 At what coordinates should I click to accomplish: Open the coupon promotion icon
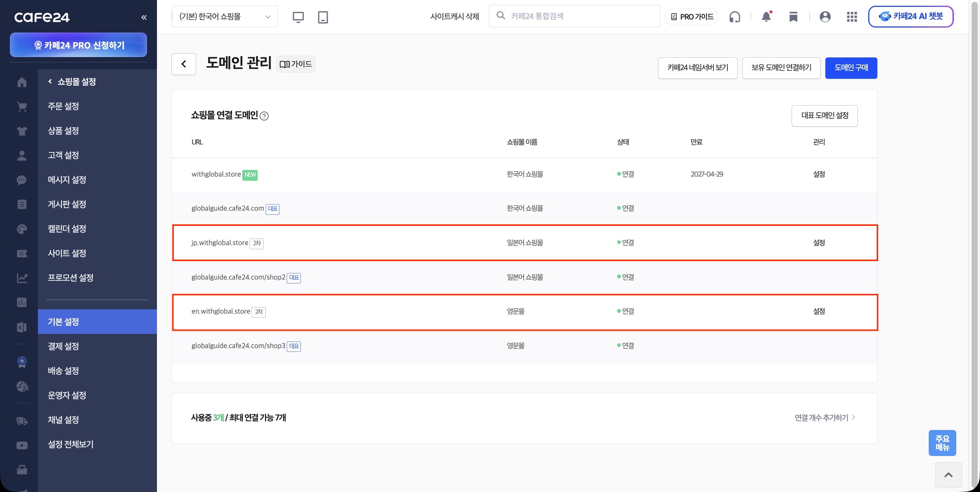(x=22, y=253)
